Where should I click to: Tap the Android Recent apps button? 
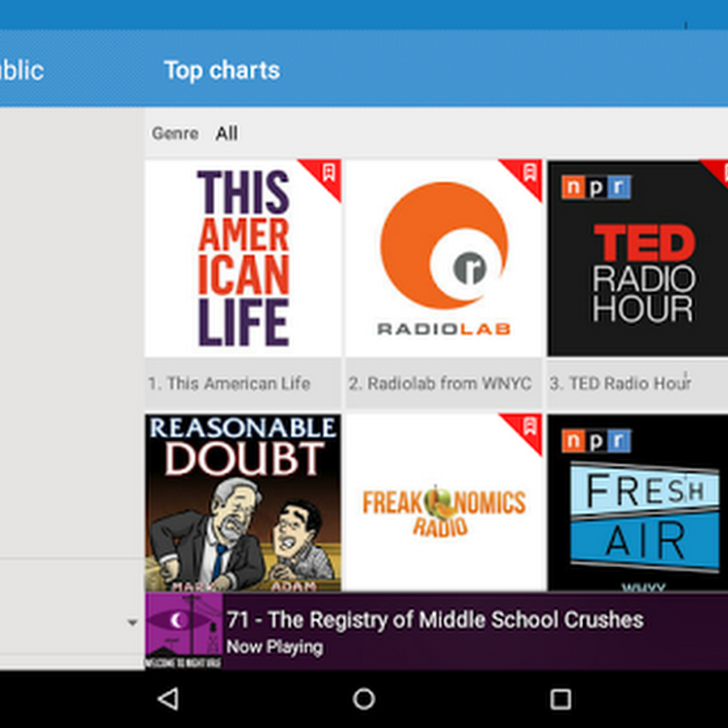tap(561, 699)
